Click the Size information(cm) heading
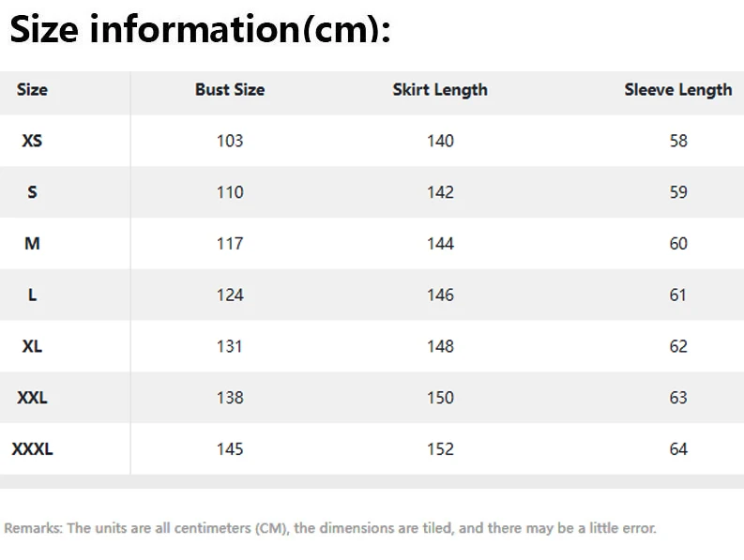 click(200, 29)
